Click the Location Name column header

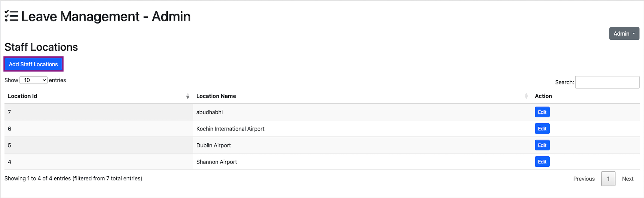pyautogui.click(x=216, y=96)
